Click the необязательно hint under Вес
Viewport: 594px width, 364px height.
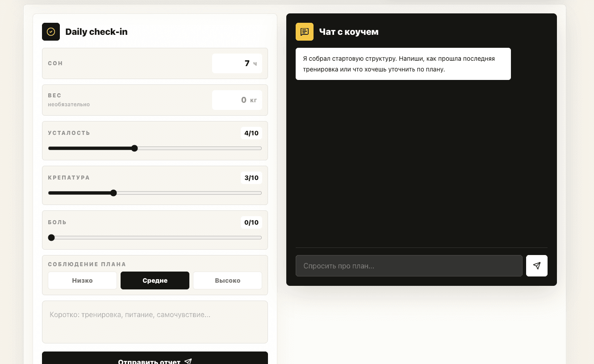click(69, 105)
